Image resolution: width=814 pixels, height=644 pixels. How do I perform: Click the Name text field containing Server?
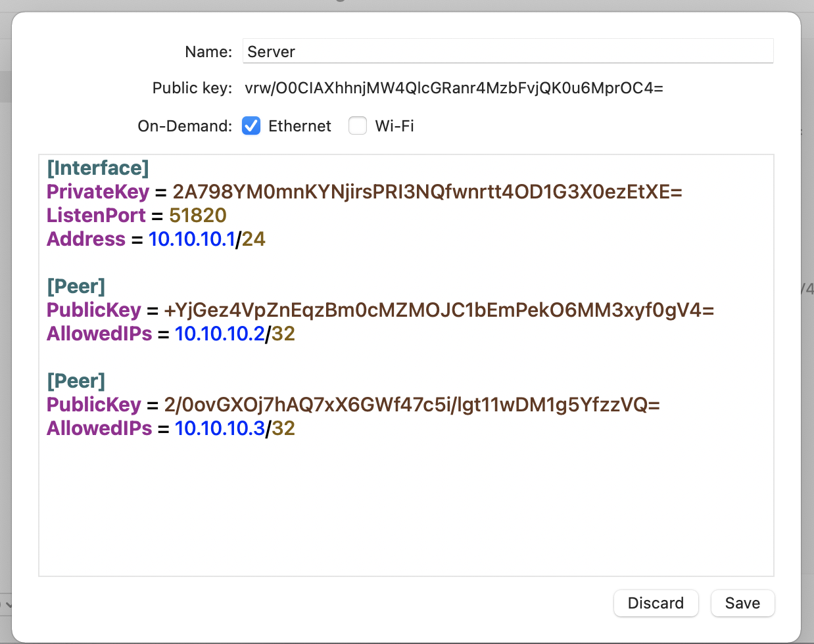[507, 51]
